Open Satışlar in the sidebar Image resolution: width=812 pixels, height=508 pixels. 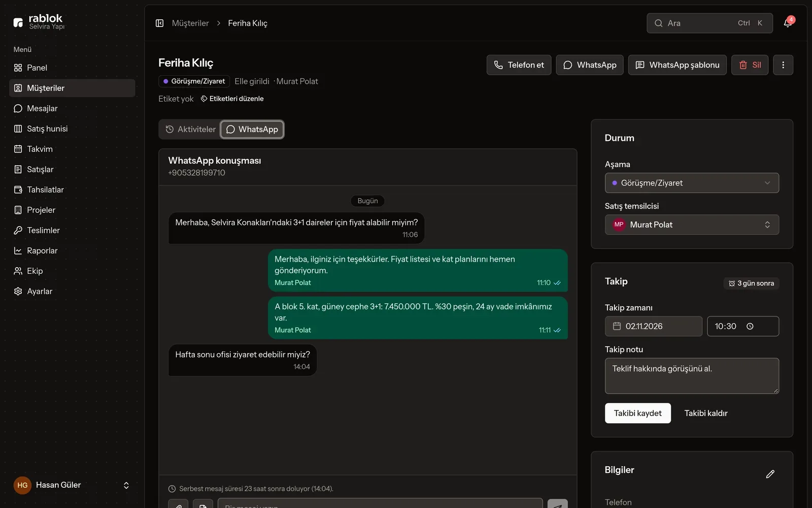(x=72, y=169)
